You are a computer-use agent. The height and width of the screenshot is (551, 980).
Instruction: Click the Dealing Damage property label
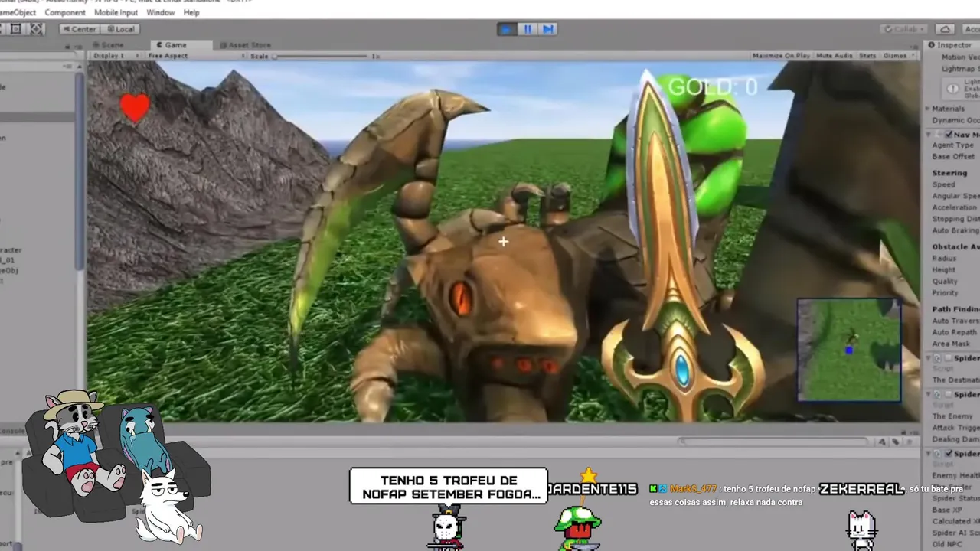955,439
